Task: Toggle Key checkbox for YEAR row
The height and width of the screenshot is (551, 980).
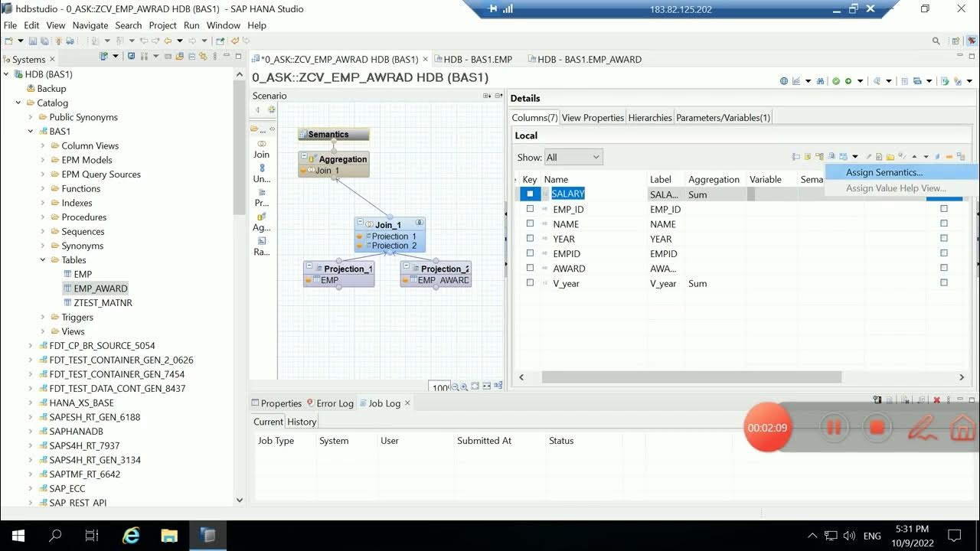Action: (530, 239)
